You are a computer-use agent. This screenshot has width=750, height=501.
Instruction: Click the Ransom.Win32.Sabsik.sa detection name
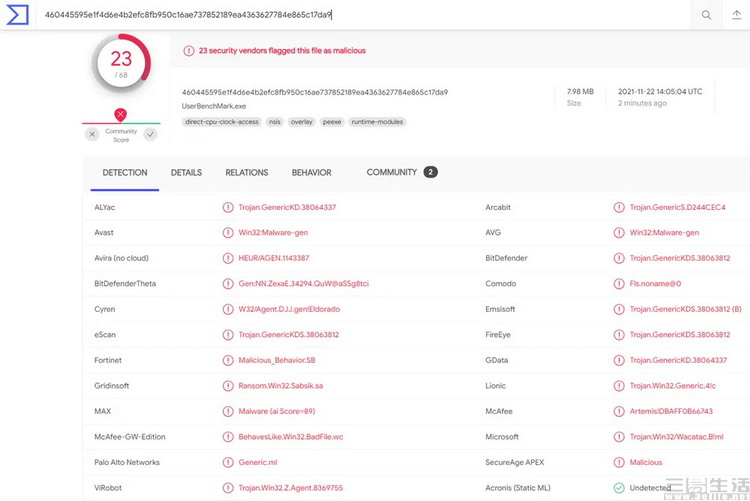[x=281, y=386]
